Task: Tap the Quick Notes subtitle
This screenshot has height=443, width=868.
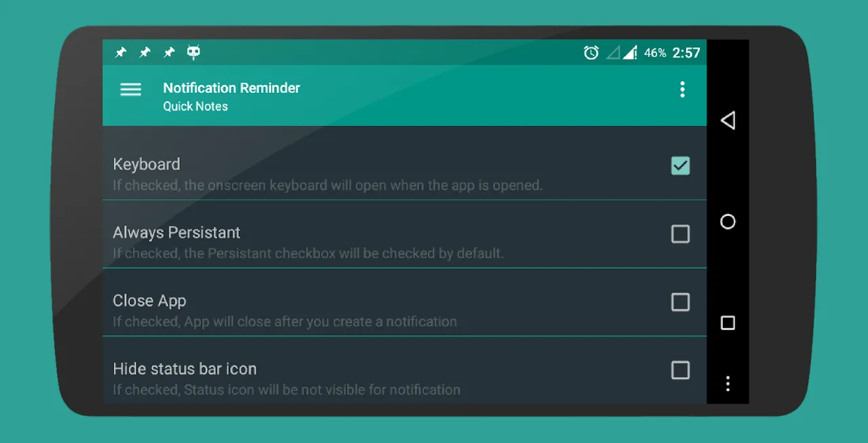Action: coord(195,106)
